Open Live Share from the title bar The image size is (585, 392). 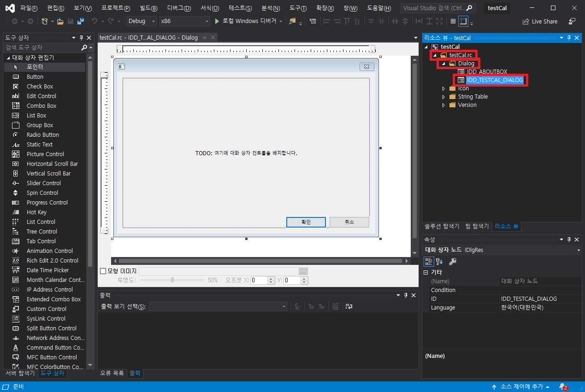click(540, 21)
